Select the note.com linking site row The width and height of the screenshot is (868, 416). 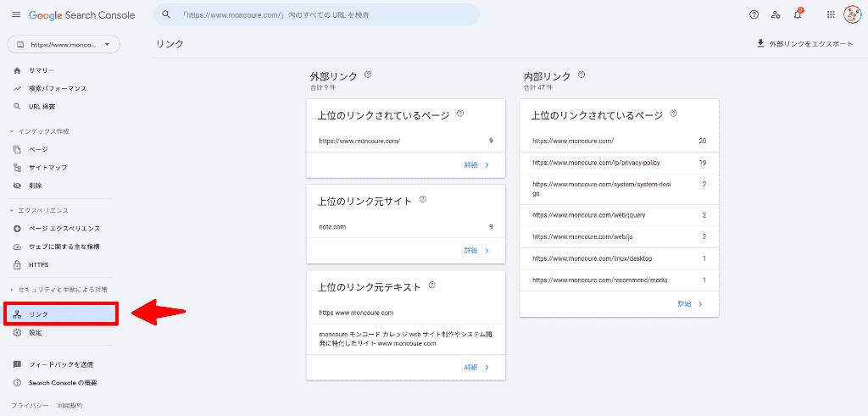(405, 226)
